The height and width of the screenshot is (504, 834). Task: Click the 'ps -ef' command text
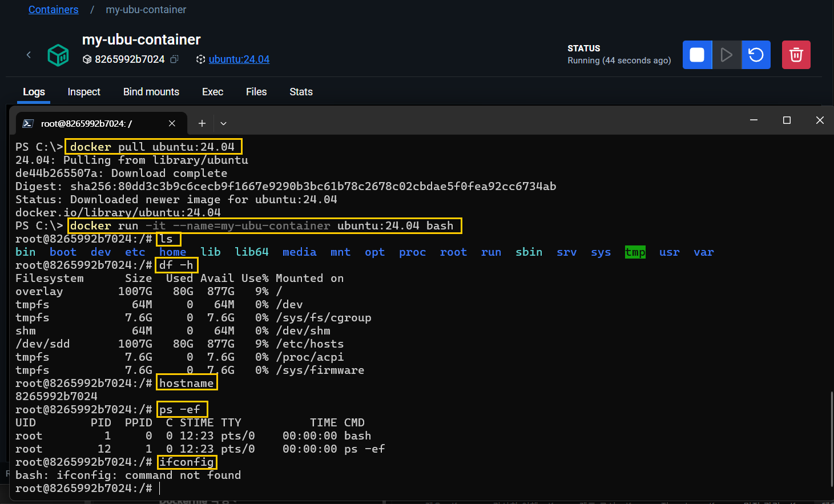pos(180,409)
